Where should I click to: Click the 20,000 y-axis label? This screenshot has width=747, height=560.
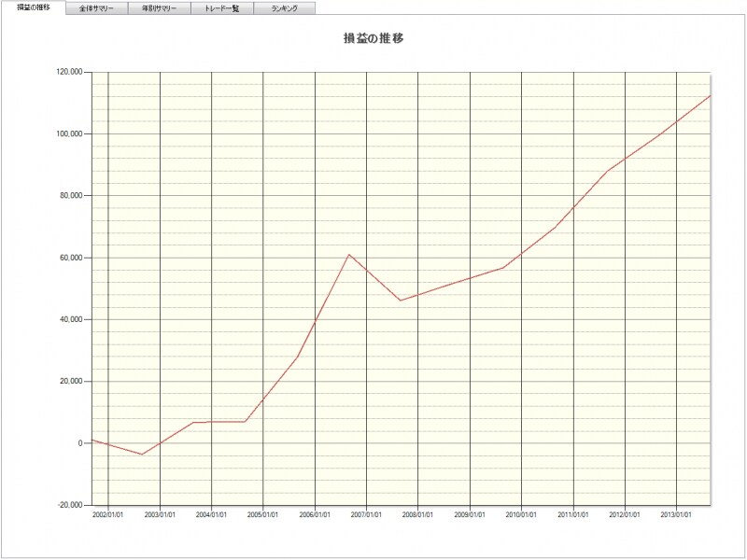[72, 382]
